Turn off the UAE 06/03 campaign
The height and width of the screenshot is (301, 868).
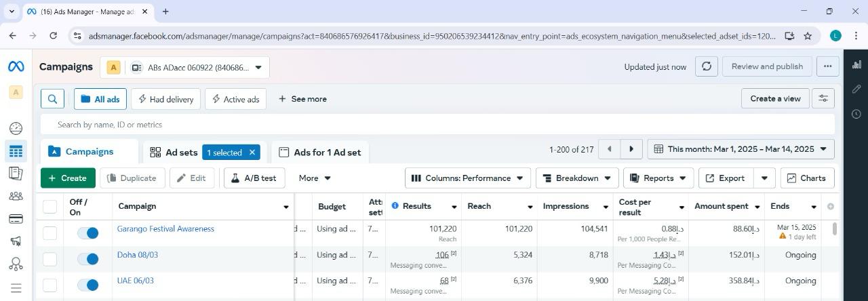[87, 285]
